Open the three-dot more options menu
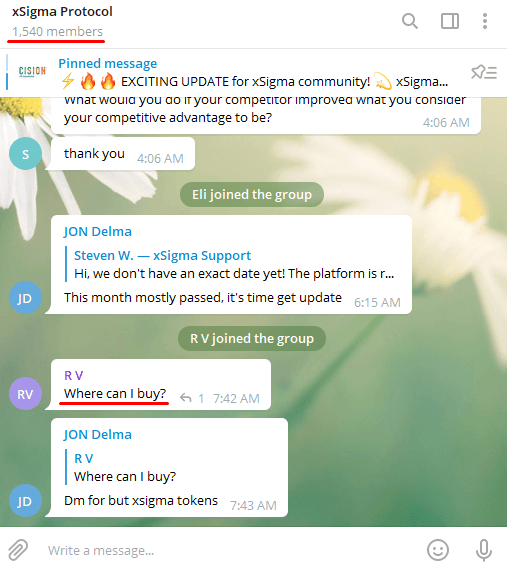The image size is (507, 569). [x=485, y=21]
